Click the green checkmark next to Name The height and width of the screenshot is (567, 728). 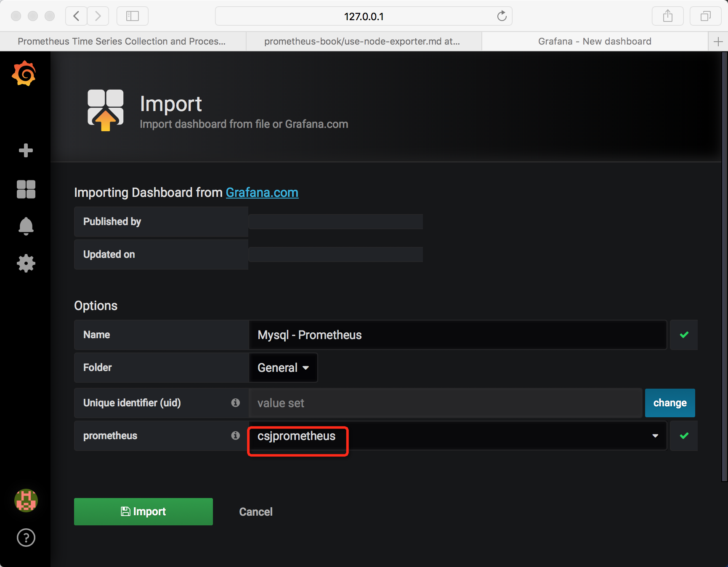click(684, 335)
